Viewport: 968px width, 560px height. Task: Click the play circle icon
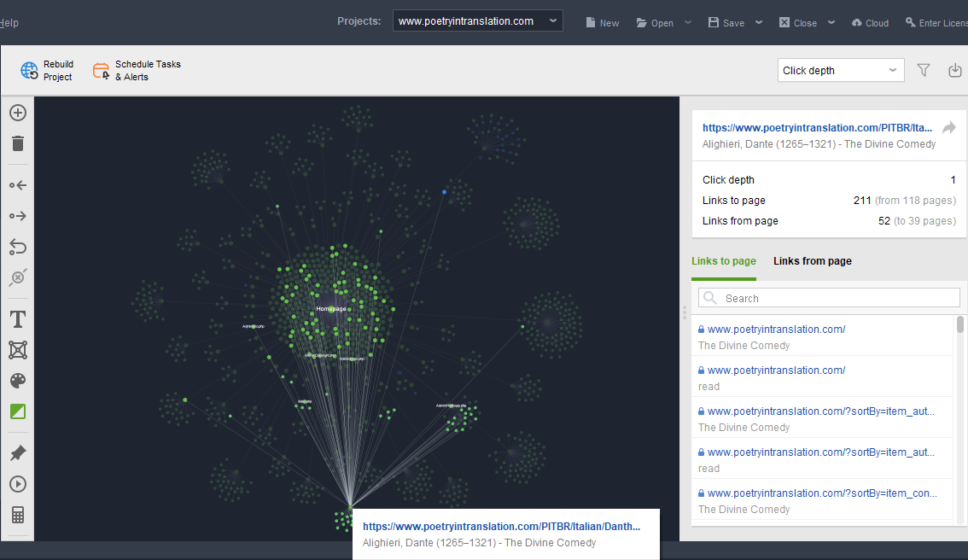pos(18,484)
